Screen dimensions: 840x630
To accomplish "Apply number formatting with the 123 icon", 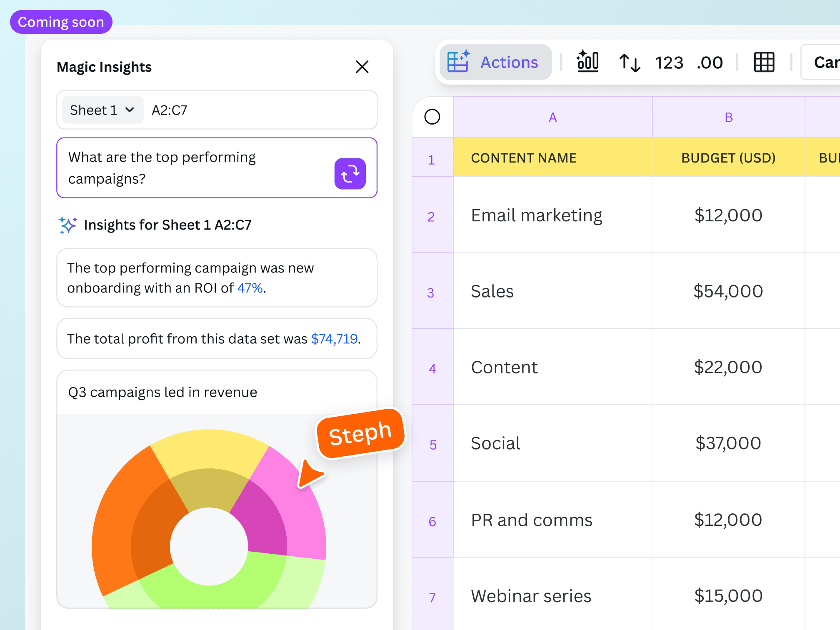I will [669, 62].
